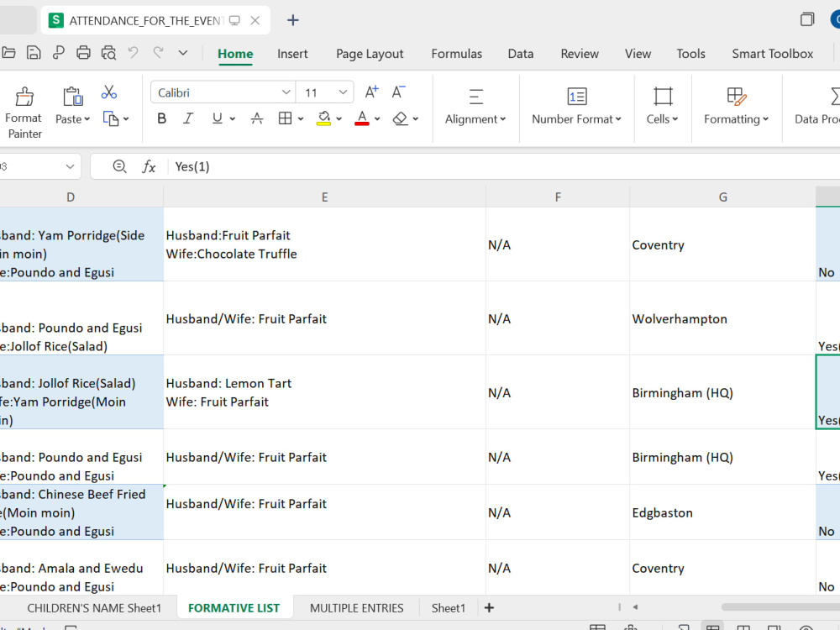Add a new sheet with plus icon
The image size is (840, 630).
click(x=489, y=607)
